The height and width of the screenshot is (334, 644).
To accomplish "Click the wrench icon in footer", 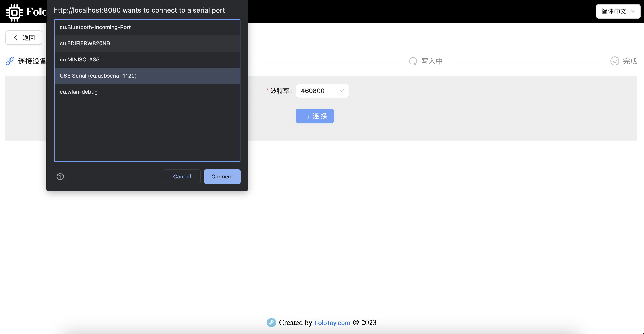I will click(x=271, y=323).
